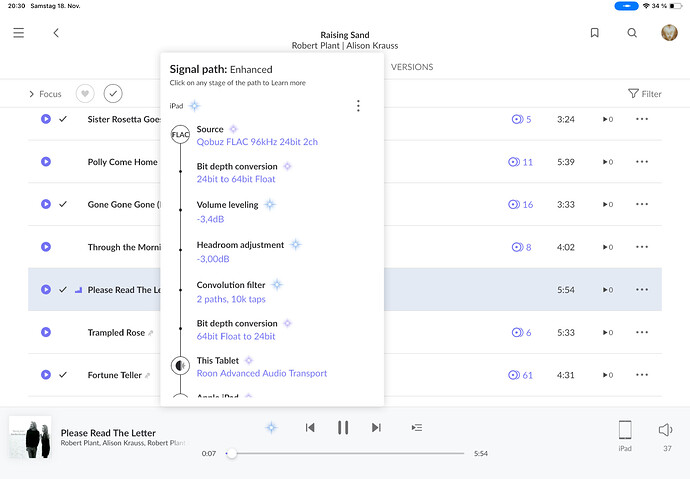The width and height of the screenshot is (690, 479).
Task: Open more options for Please Read The Letter
Action: 642,289
